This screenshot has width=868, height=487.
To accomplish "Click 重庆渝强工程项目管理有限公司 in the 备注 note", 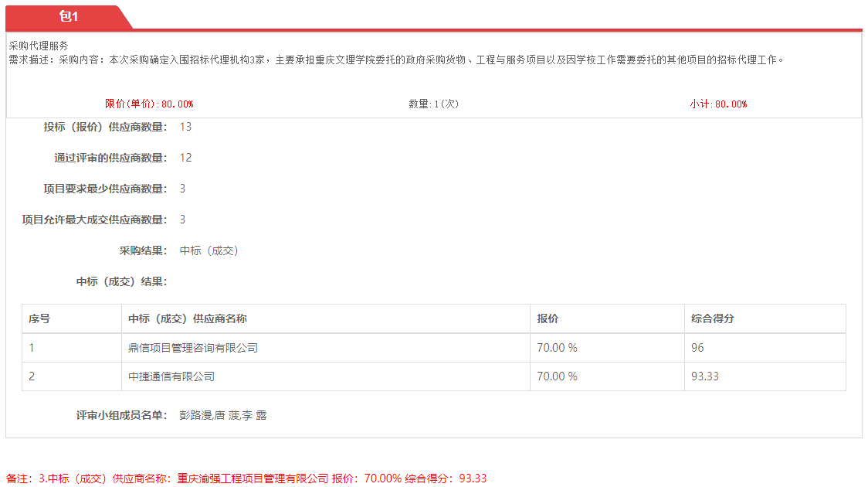I will pyautogui.click(x=253, y=478).
